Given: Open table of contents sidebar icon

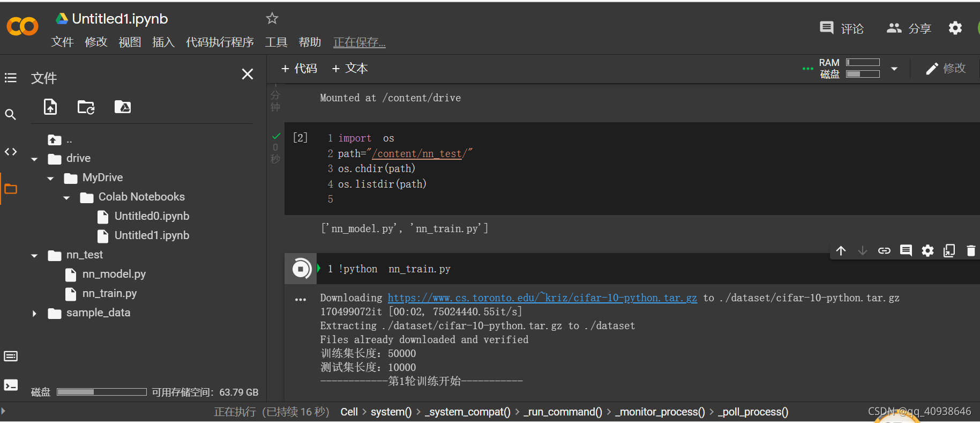Looking at the screenshot, I should [11, 78].
